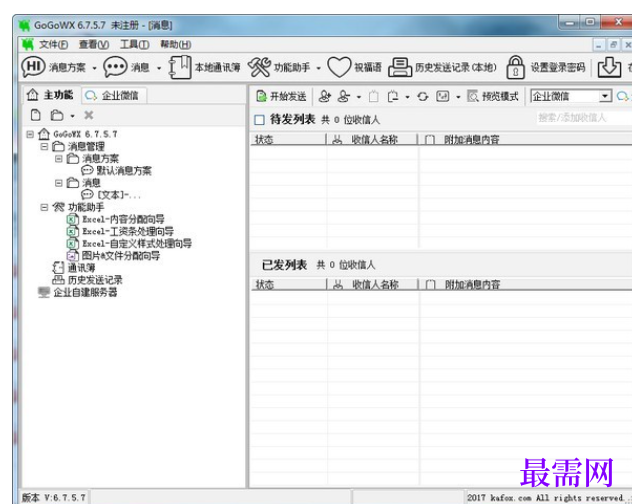Toggle the 待发列表 select-all checkbox

click(260, 120)
